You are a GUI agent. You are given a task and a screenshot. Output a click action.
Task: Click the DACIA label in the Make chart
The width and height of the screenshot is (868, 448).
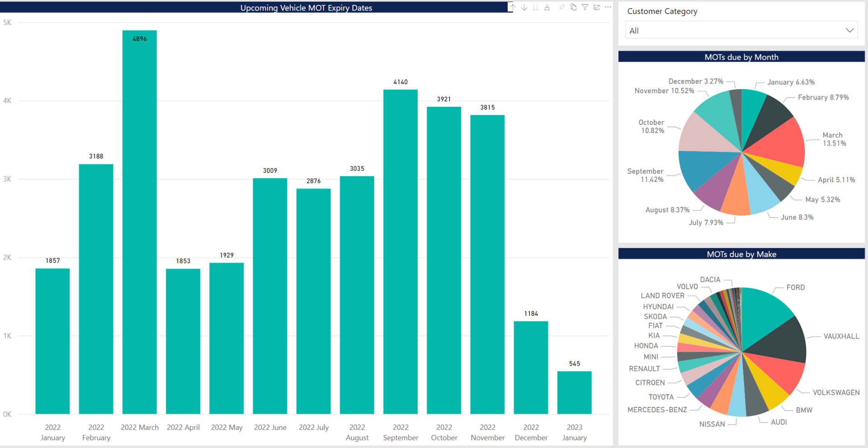pyautogui.click(x=711, y=280)
